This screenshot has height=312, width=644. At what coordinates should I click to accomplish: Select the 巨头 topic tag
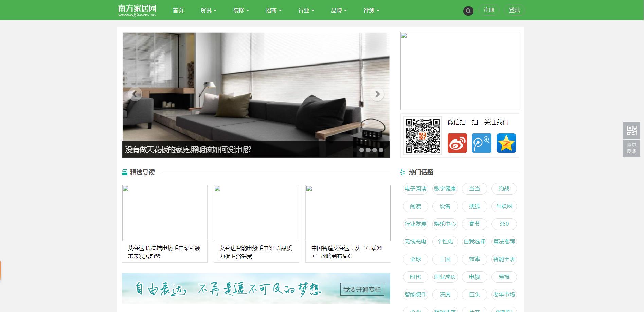[475, 295]
